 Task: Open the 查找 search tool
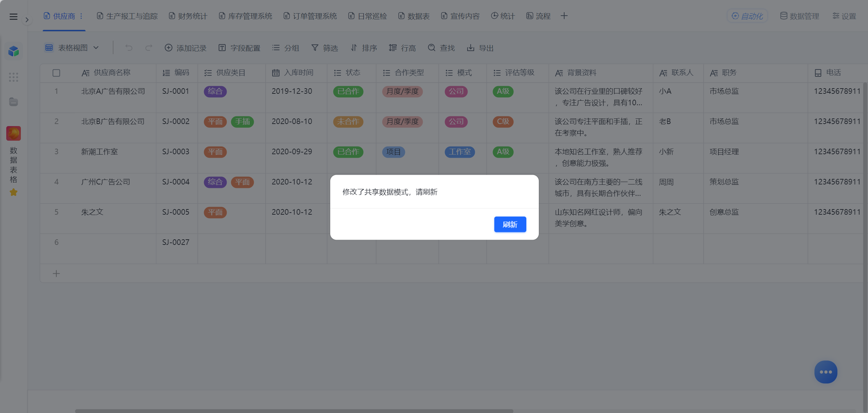coord(441,48)
